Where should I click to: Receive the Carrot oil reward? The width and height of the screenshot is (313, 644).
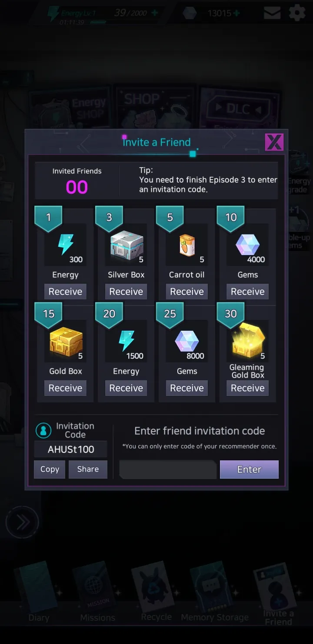click(x=187, y=292)
